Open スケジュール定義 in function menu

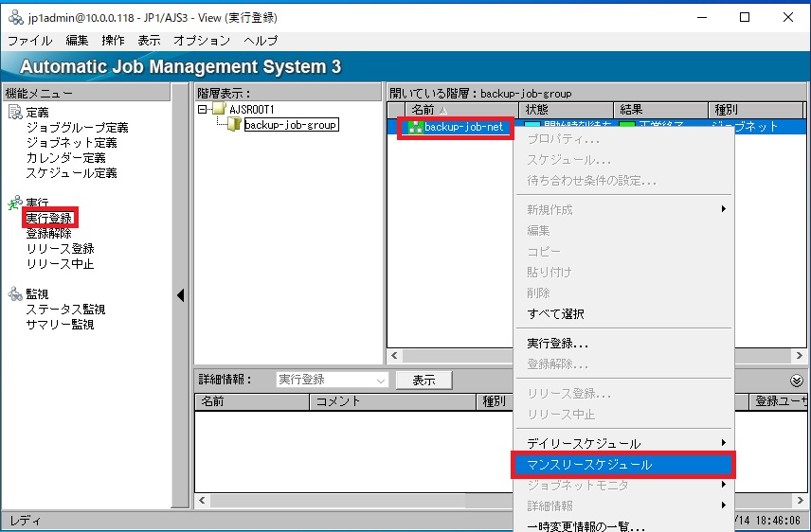(71, 172)
